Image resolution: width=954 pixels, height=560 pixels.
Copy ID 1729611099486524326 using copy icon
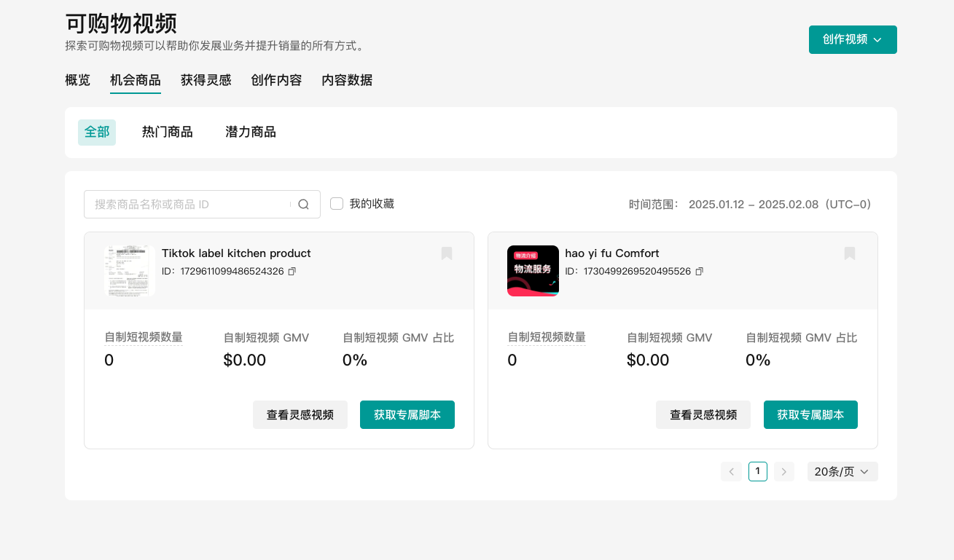(x=292, y=270)
